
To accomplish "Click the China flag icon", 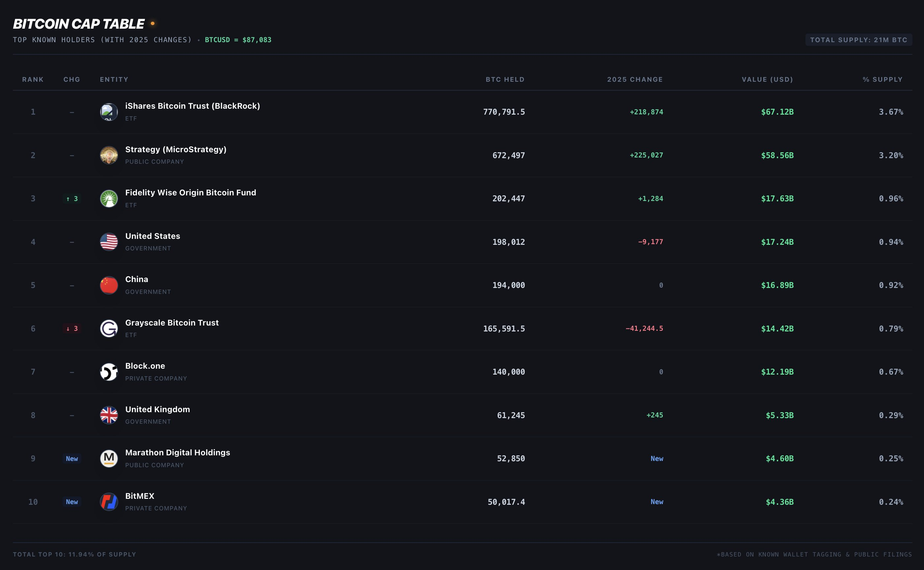I will tap(109, 285).
